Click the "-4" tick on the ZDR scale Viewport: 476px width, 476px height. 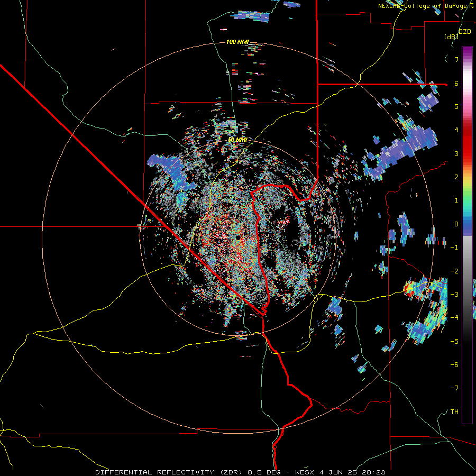(454, 317)
